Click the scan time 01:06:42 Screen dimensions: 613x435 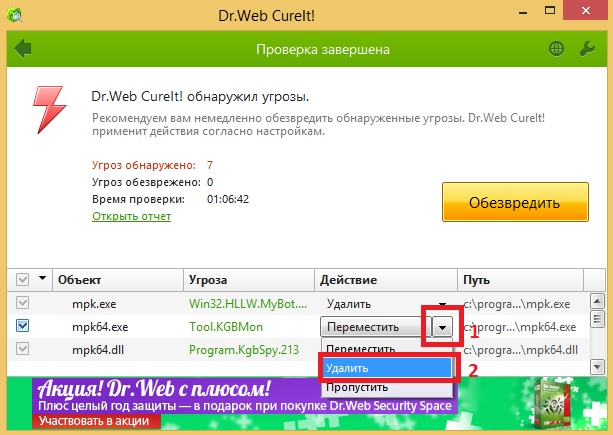[x=228, y=199]
